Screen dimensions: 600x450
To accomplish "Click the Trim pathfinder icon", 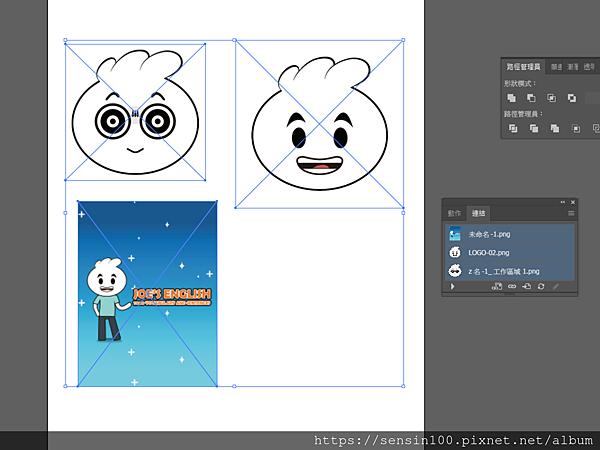I will click(x=534, y=129).
